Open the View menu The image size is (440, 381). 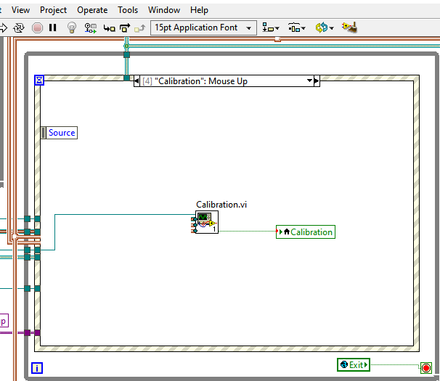click(x=20, y=10)
